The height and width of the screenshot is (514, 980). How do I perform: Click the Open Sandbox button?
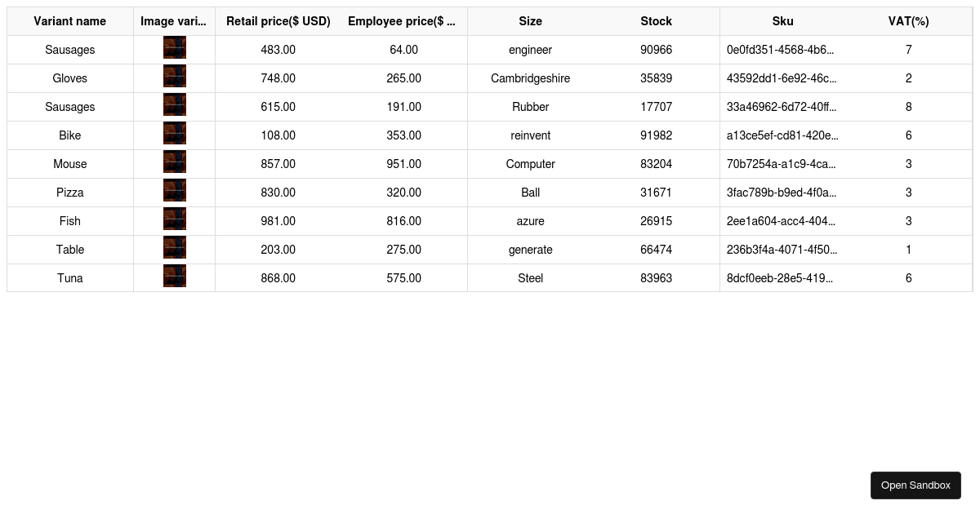coord(915,485)
